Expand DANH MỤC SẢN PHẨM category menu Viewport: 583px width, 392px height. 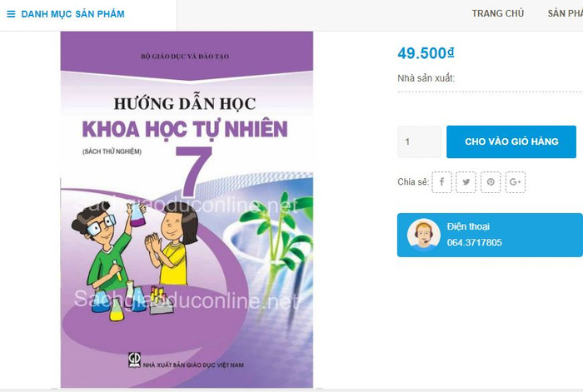click(x=73, y=14)
